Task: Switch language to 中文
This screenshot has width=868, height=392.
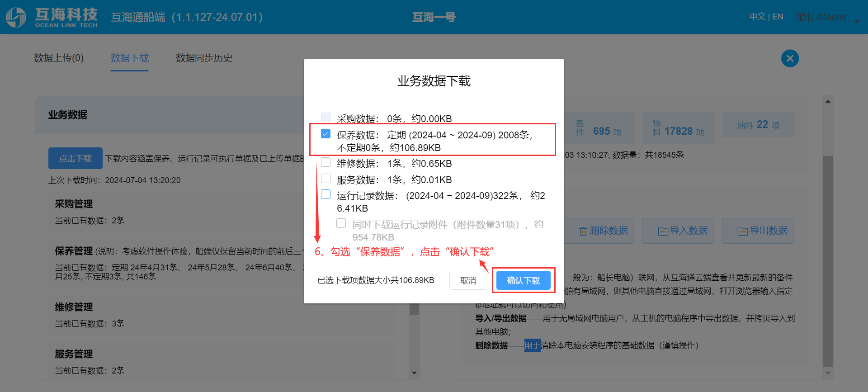Action: 757,17
